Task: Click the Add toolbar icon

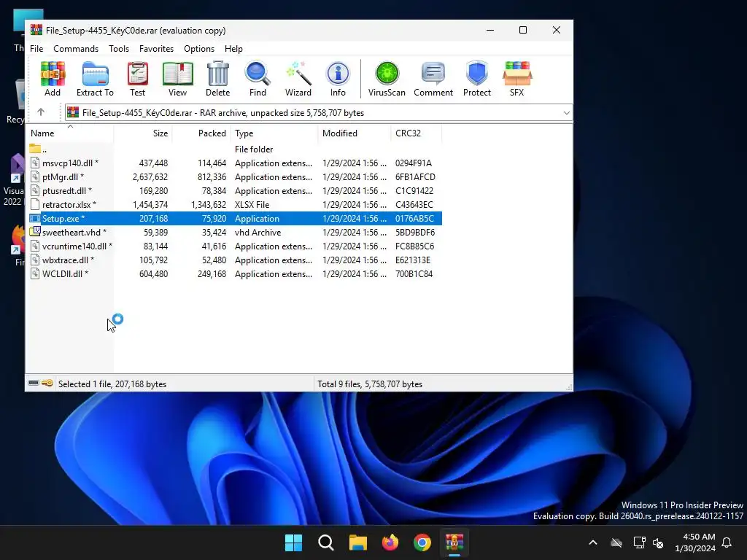Action: [53, 79]
